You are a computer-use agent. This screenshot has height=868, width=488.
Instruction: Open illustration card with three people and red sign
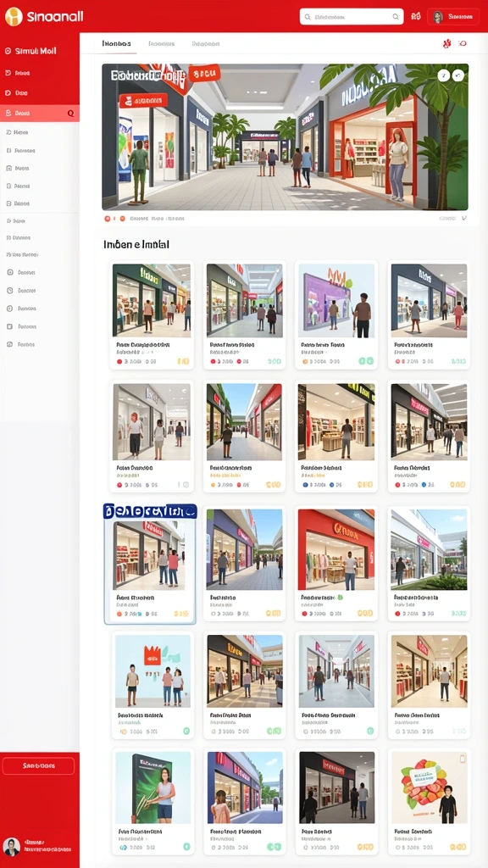point(153,685)
